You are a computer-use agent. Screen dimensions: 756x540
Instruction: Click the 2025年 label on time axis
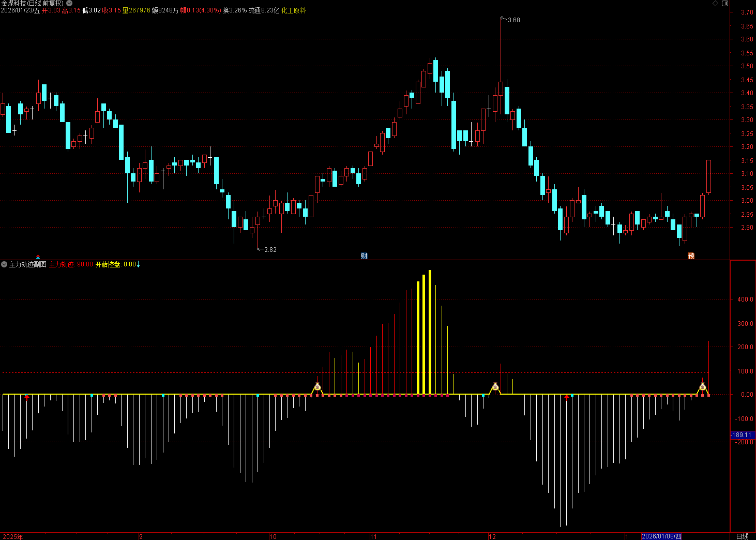13,536
